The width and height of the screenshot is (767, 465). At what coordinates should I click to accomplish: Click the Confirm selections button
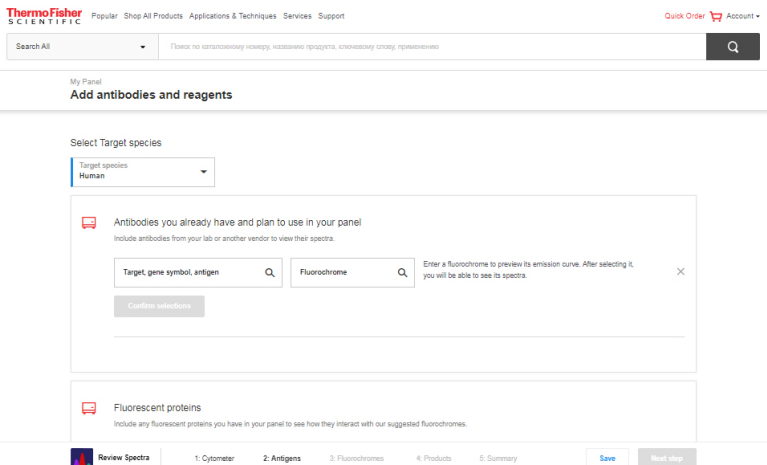159,306
